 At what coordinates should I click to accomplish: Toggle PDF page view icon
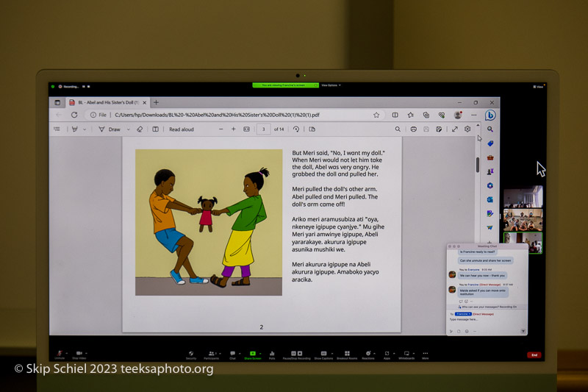155,129
